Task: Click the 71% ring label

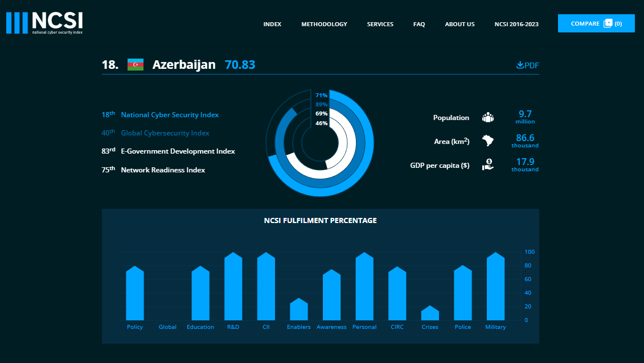Action: pyautogui.click(x=321, y=95)
